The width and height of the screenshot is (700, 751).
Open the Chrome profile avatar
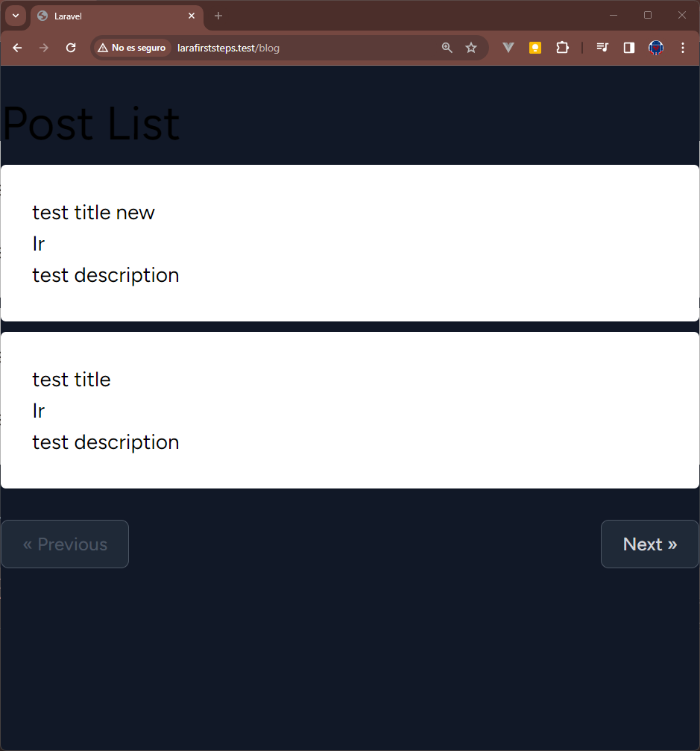(656, 48)
